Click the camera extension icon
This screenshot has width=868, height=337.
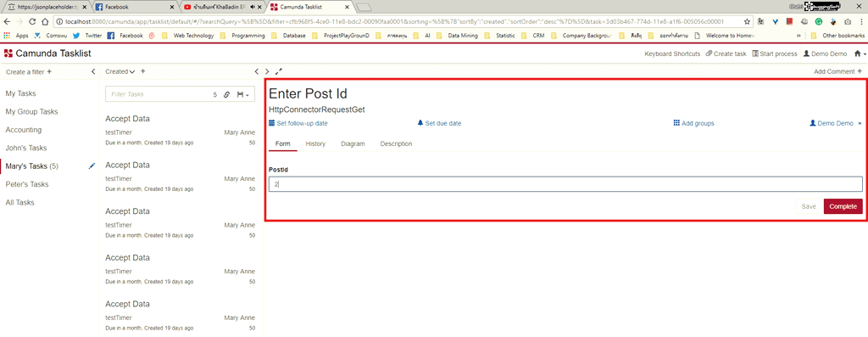point(848,21)
